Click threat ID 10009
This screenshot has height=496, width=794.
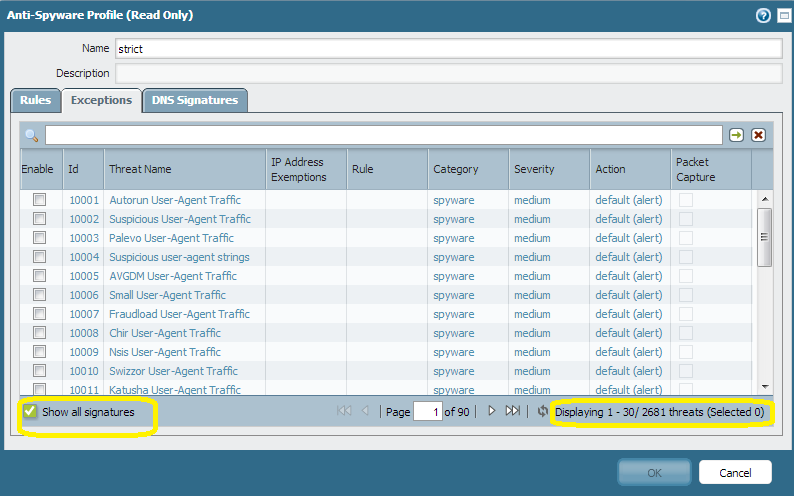tap(84, 352)
